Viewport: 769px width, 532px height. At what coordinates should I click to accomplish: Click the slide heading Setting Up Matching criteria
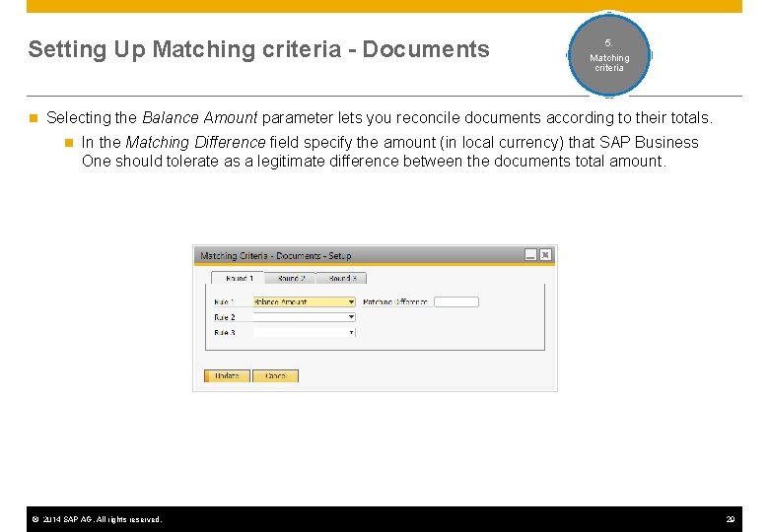point(258,49)
